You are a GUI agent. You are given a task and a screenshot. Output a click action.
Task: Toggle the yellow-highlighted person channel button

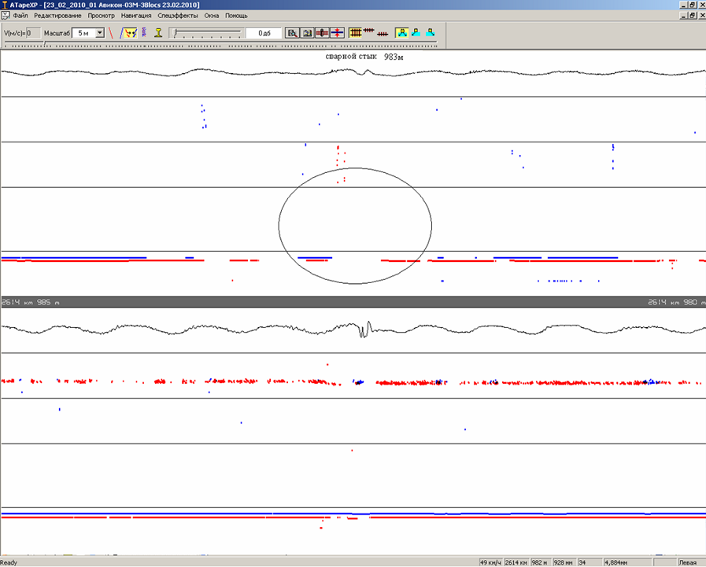401,33
